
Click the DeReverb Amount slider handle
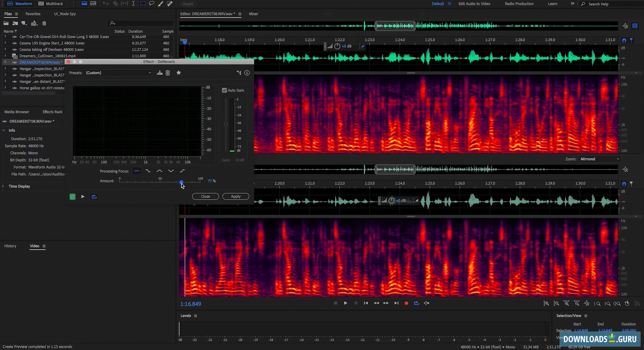[x=181, y=182]
